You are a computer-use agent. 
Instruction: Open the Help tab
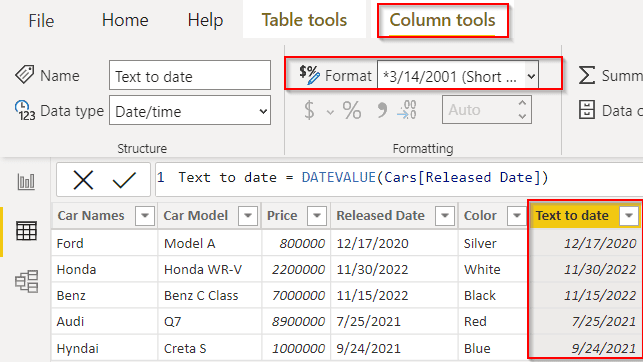click(x=205, y=20)
